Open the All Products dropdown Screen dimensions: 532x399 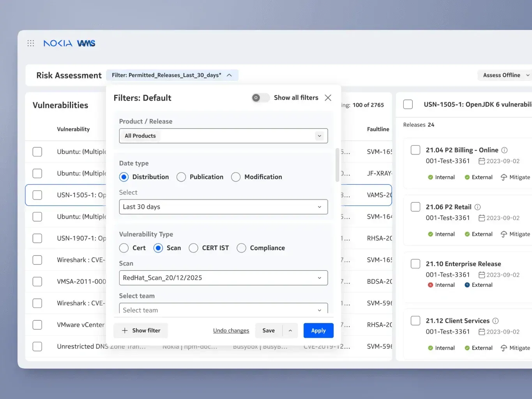point(223,136)
